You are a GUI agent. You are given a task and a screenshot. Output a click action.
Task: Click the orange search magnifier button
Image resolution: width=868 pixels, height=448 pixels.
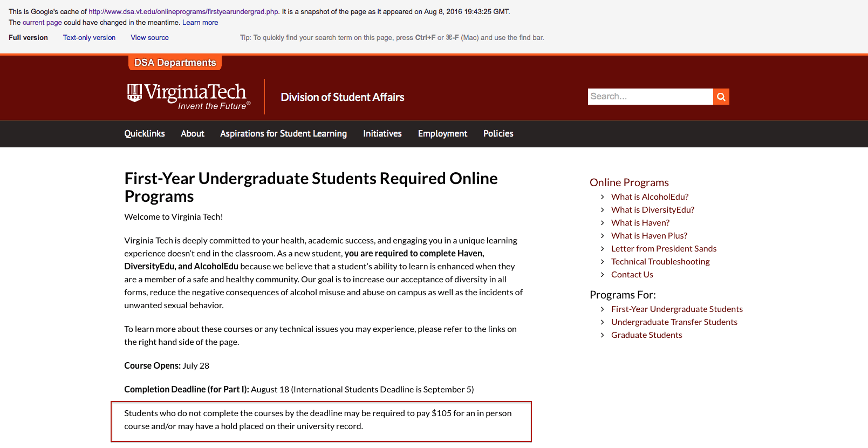point(721,97)
